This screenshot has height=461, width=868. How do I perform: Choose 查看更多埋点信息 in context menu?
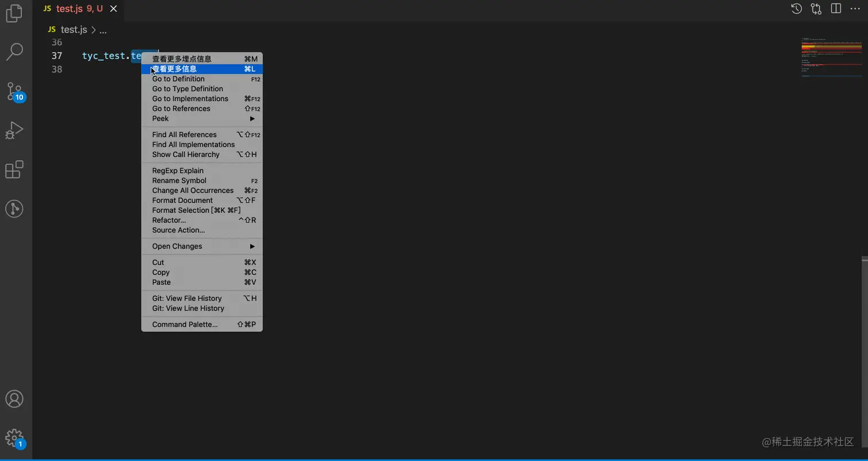tap(202, 59)
